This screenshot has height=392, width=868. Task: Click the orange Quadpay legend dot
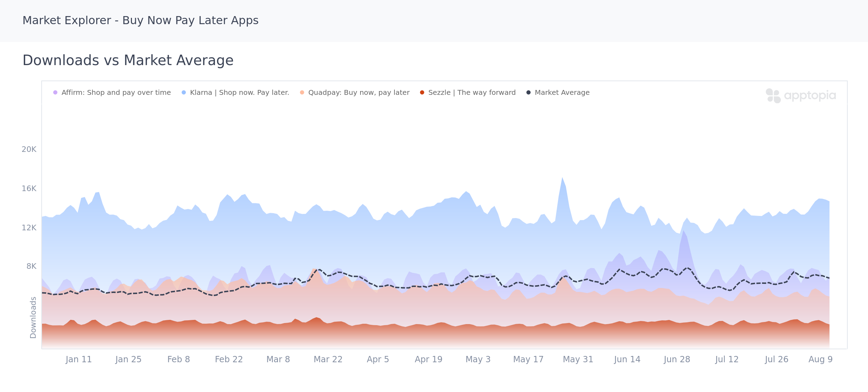tap(302, 92)
